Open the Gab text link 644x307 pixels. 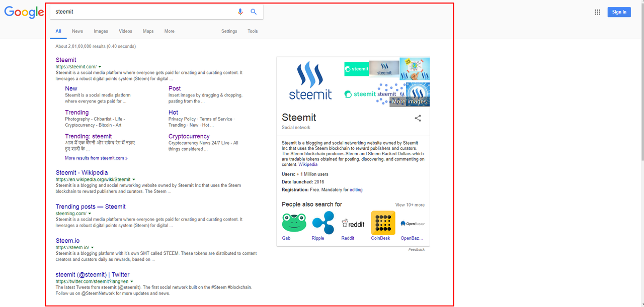(x=286, y=238)
